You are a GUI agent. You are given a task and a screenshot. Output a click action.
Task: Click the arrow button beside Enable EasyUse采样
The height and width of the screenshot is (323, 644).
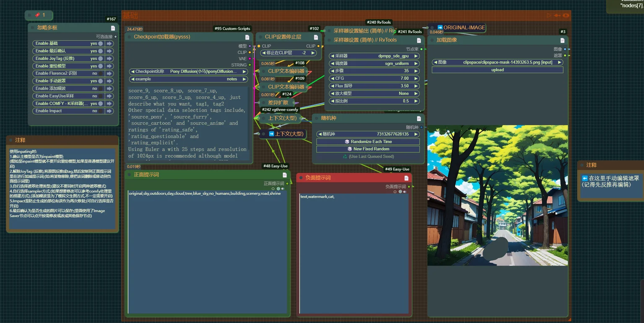109,96
